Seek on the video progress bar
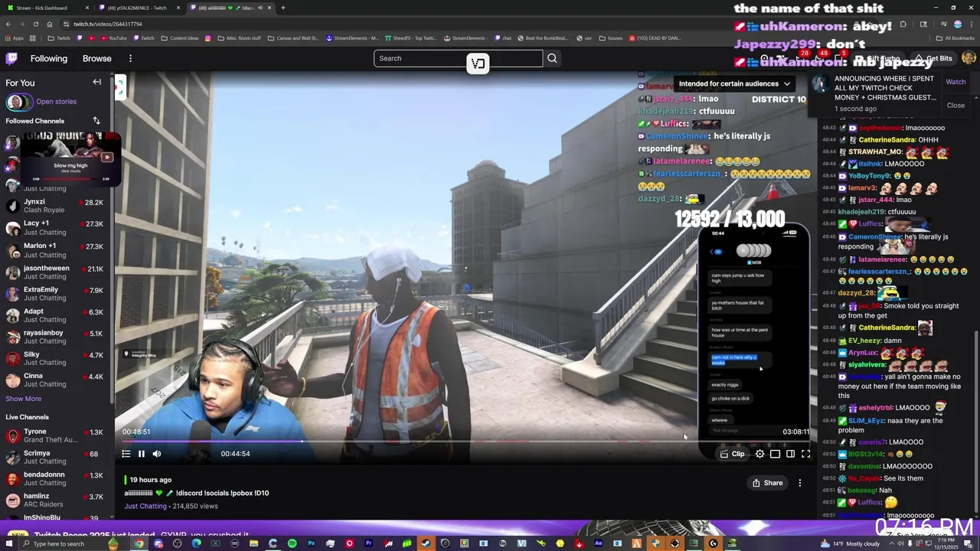This screenshot has height=551, width=980. pos(465,442)
